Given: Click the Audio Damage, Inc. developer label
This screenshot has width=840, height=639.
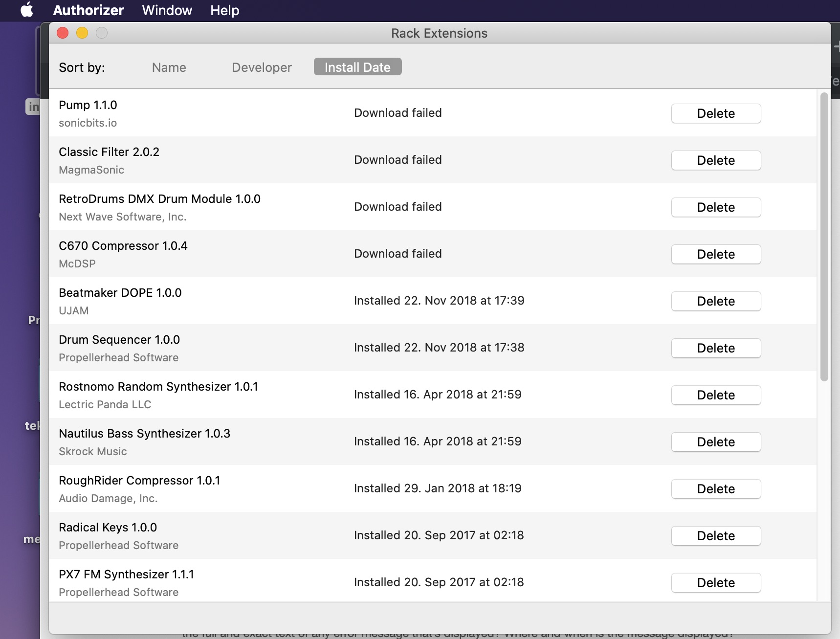Looking at the screenshot, I should (x=108, y=498).
